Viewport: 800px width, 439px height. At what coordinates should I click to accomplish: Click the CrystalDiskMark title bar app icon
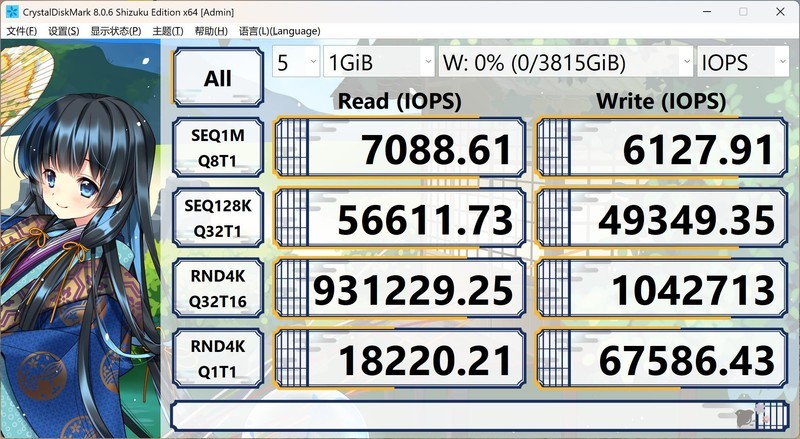12,12
